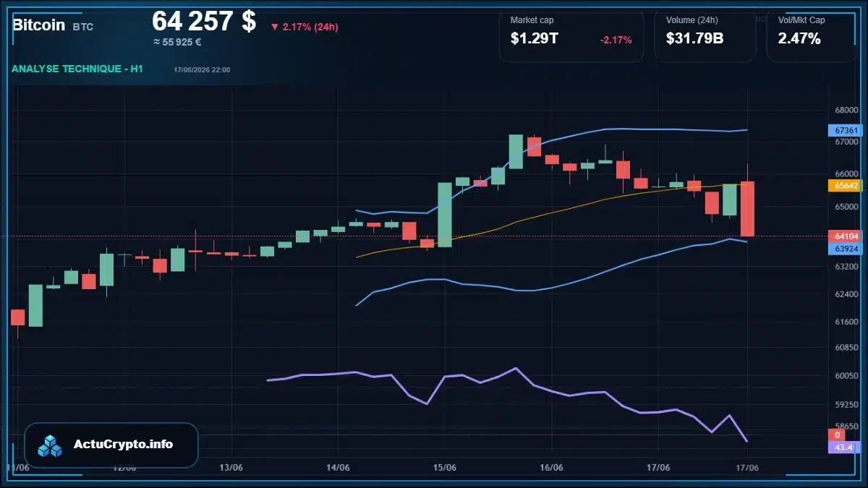Click the 66000 price axis label
Image resolution: width=868 pixels, height=488 pixels.
[x=846, y=174]
